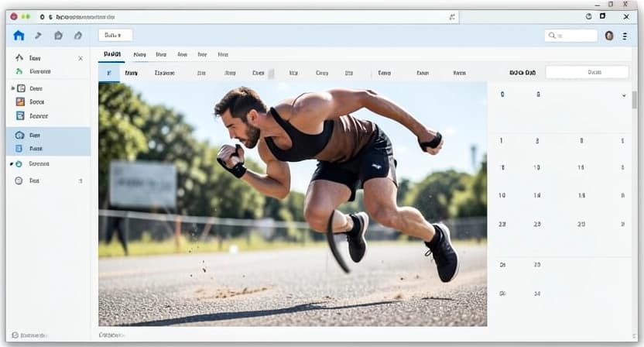
Task: Click the round icon in the highlighted sidebar group
Action: 19,136
